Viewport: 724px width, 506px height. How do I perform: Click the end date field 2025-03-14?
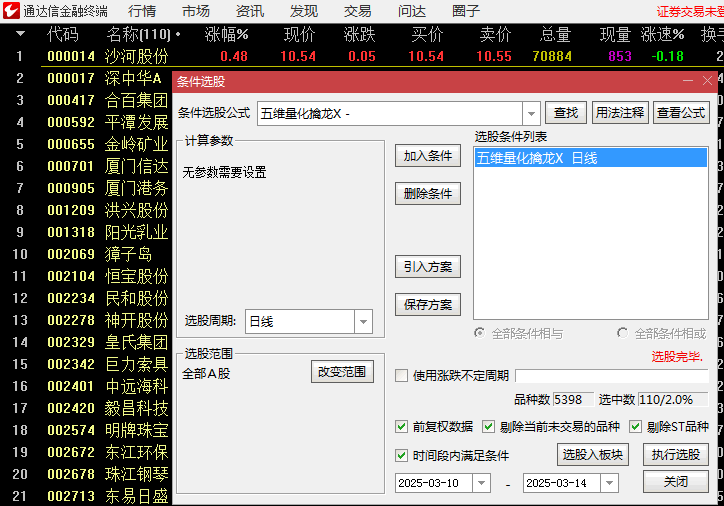[562, 483]
